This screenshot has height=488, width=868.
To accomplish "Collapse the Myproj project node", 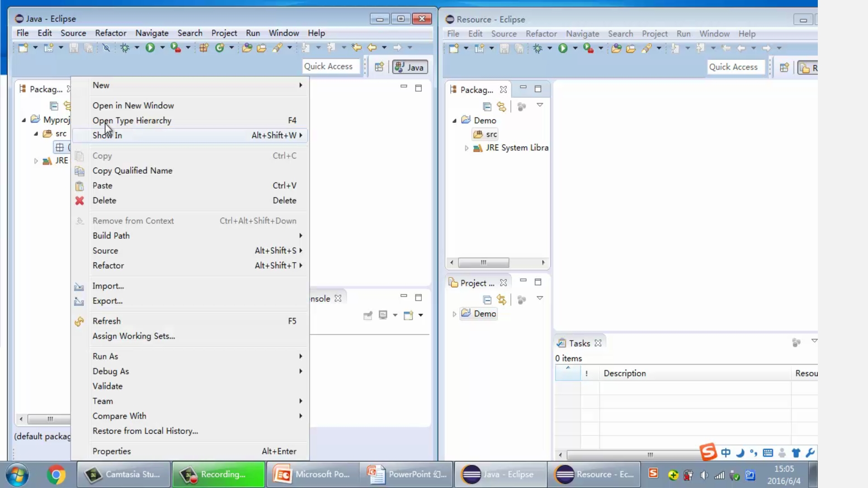I will [24, 120].
